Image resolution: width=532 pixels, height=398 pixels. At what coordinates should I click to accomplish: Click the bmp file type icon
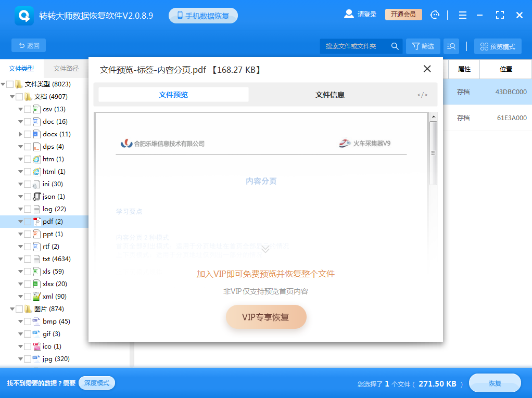(x=36, y=322)
